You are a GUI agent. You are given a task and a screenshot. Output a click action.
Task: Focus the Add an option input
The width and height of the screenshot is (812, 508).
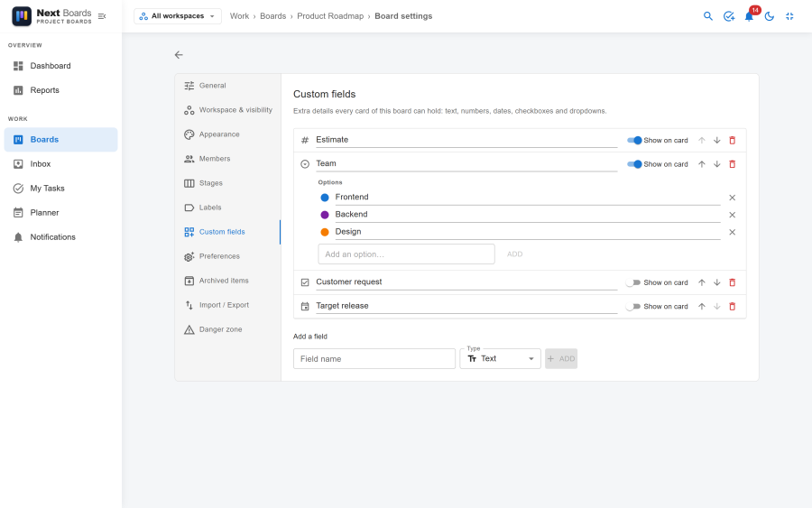pos(407,254)
